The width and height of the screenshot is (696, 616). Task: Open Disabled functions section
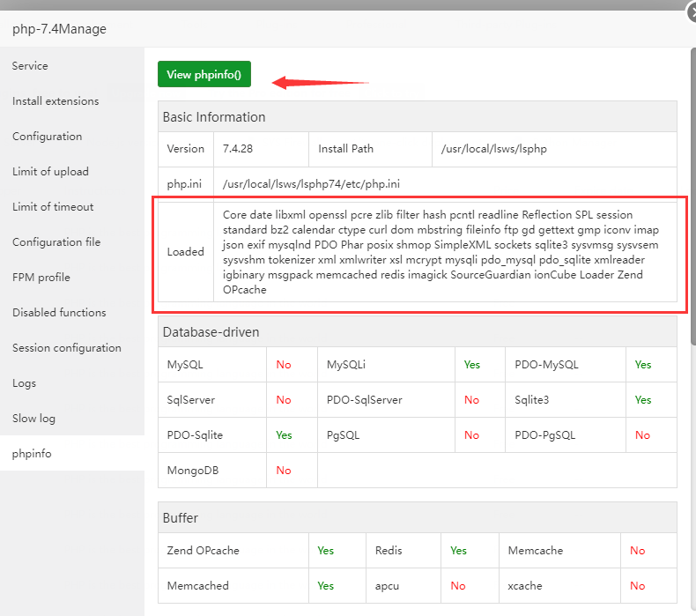(x=59, y=313)
